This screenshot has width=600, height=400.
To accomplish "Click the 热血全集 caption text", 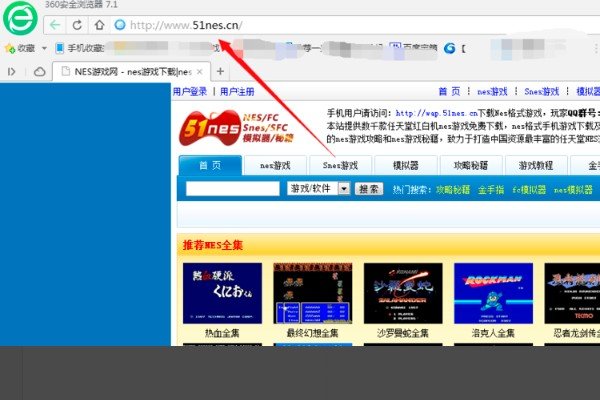I will (x=222, y=333).
